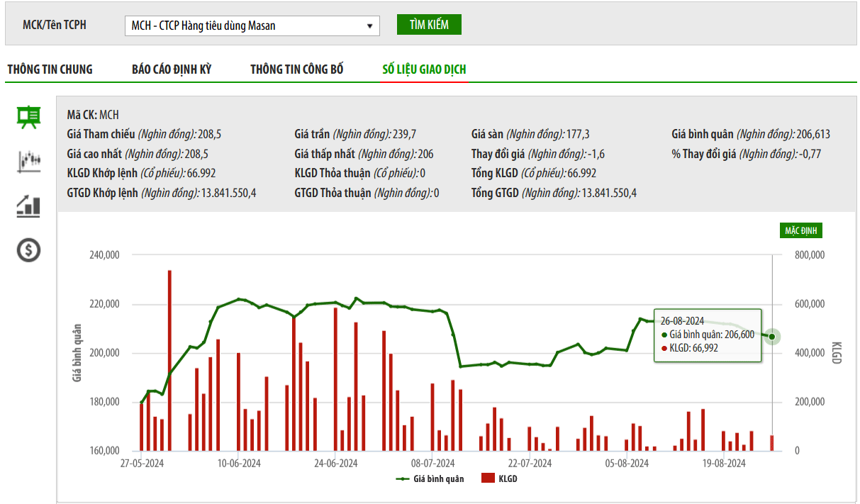The width and height of the screenshot is (860, 504).
Task: Open the MCH - CTCP Hàng tiêu dùng Masan combo box
Action: point(252,26)
